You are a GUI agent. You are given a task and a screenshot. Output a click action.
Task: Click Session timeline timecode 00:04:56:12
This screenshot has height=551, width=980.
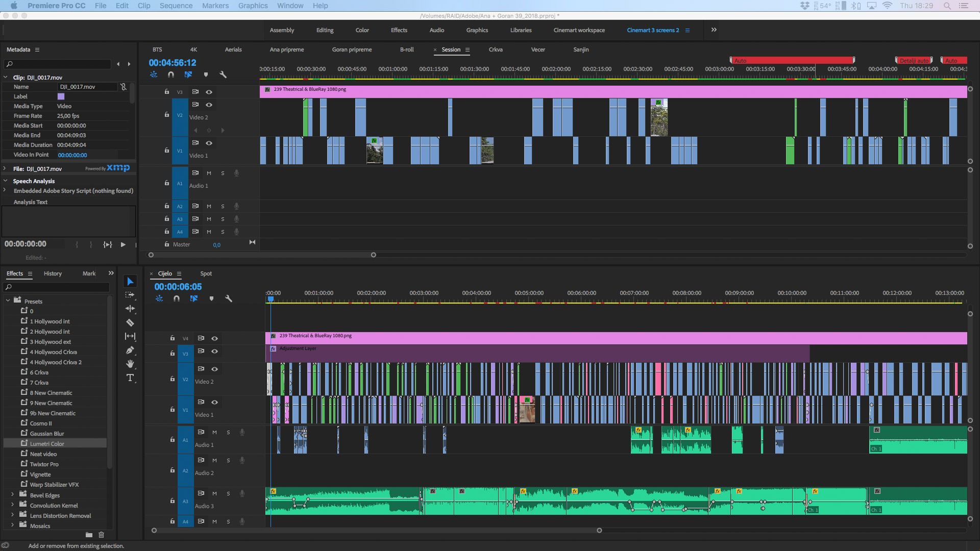[x=173, y=63]
